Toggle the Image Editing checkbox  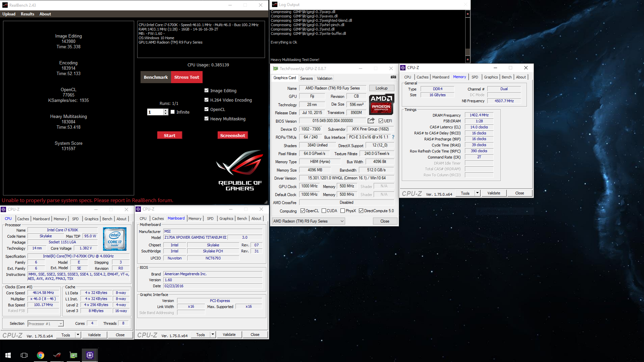click(x=206, y=90)
